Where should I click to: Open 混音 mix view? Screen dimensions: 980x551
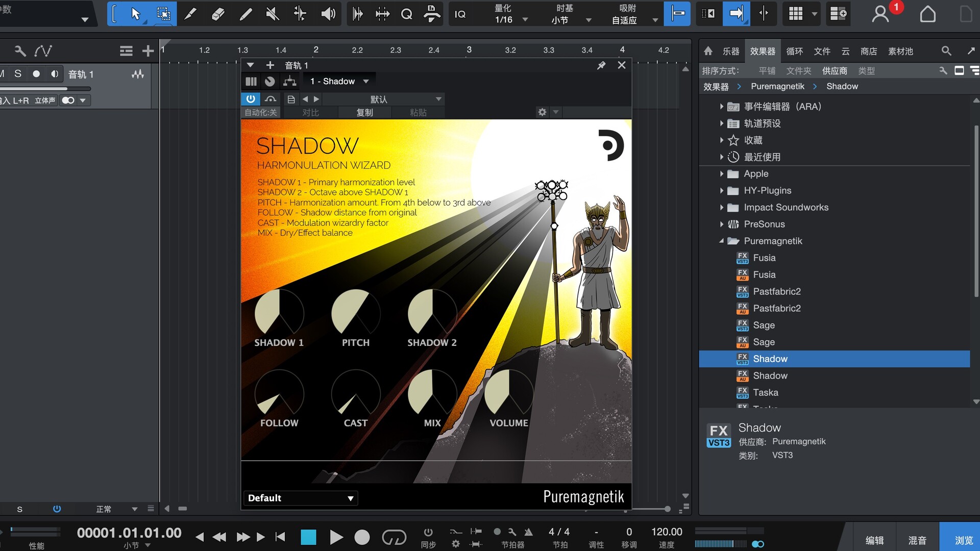pos(917,540)
